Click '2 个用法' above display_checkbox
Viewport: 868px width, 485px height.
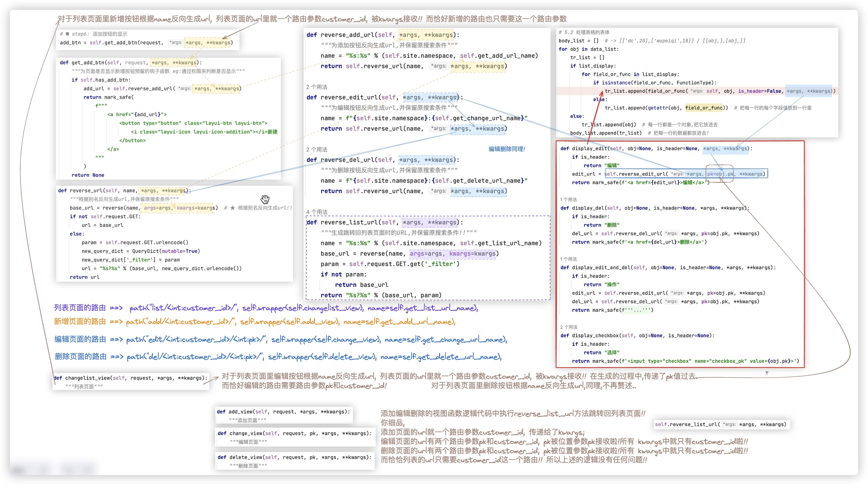tap(569, 327)
